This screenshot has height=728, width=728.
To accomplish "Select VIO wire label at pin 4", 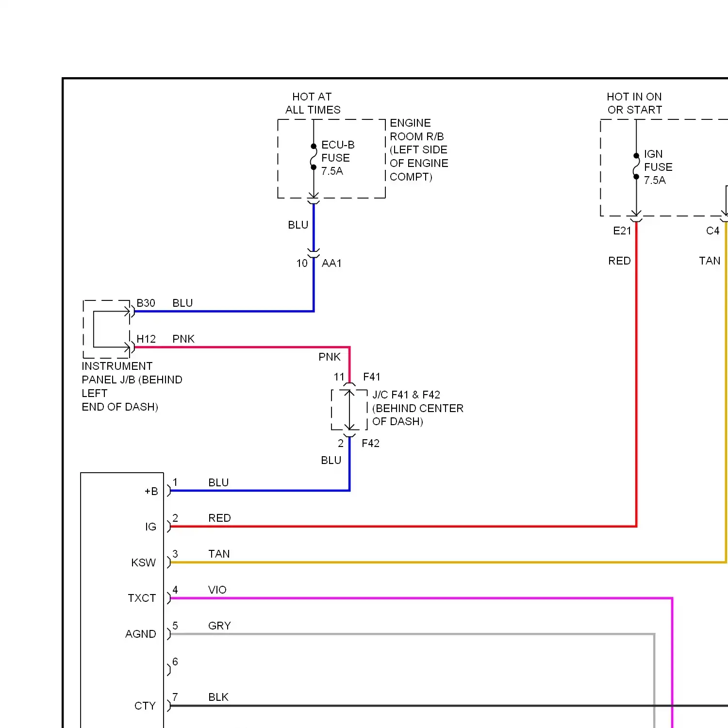I will (x=217, y=590).
